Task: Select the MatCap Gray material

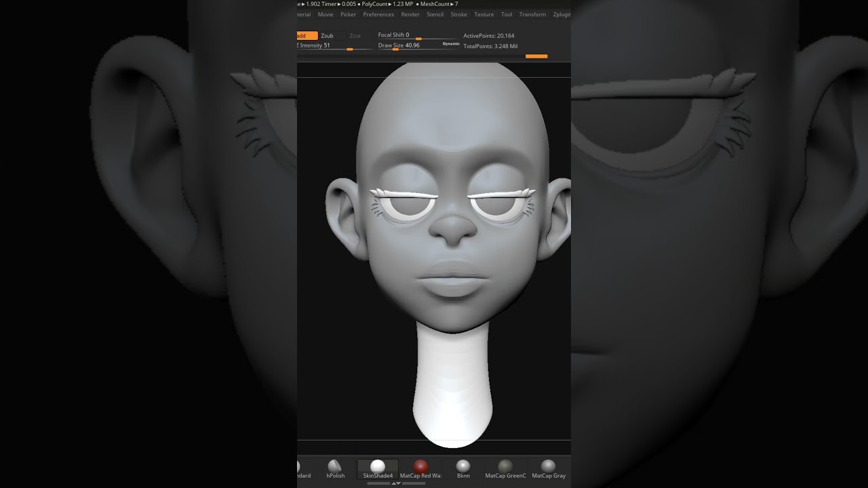Action: pyautogui.click(x=549, y=468)
